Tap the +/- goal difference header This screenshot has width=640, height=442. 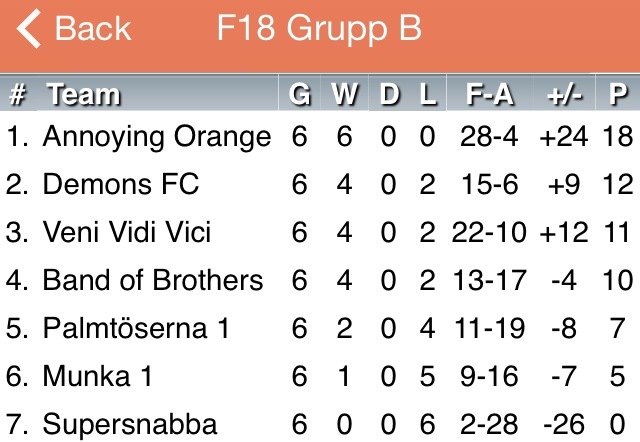[564, 94]
